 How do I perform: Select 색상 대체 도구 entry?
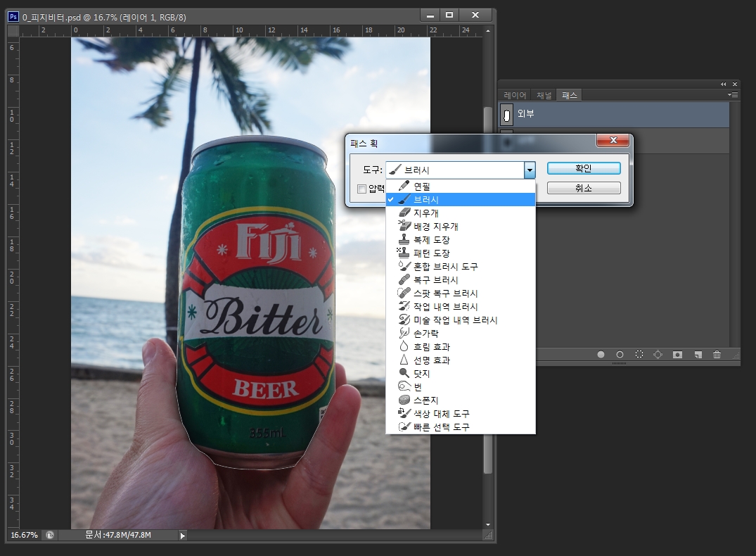pos(461,414)
